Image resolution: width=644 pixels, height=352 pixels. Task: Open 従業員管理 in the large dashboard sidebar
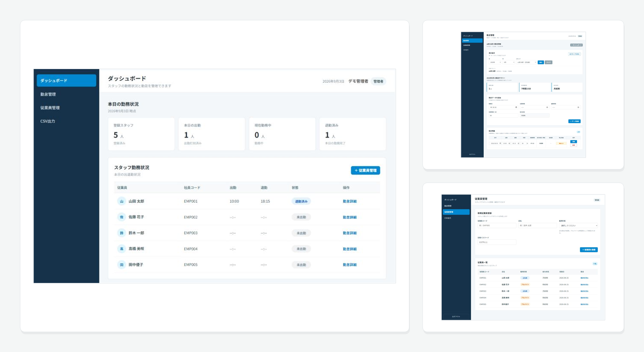pos(66,108)
